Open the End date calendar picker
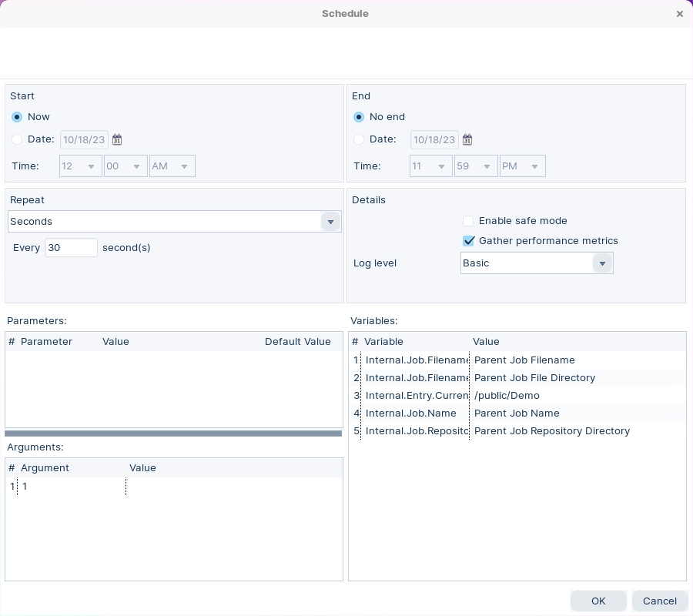Image resolution: width=693 pixels, height=616 pixels. click(467, 139)
